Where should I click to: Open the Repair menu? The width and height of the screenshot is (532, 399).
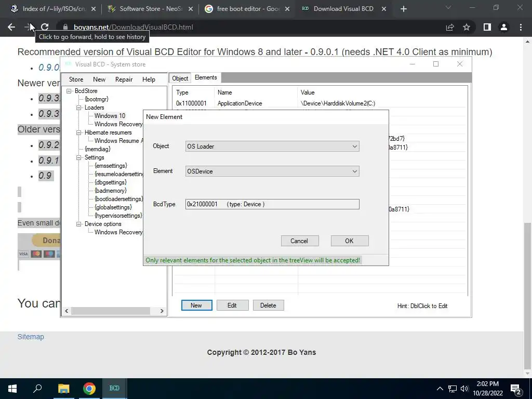point(124,79)
